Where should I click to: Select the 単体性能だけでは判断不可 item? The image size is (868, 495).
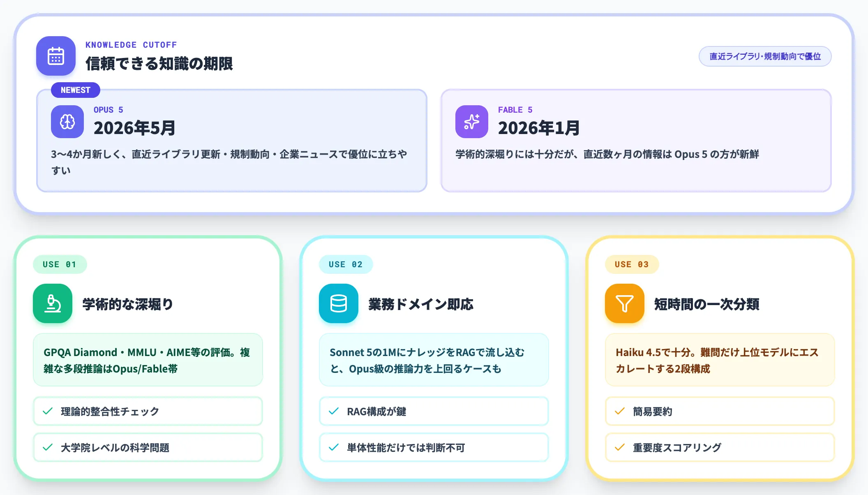point(434,447)
